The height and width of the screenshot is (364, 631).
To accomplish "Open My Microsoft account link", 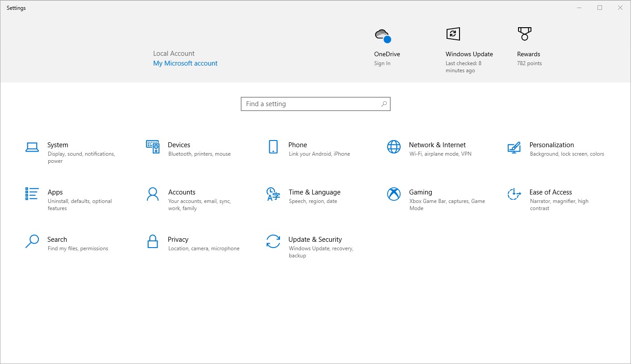I will (185, 63).
